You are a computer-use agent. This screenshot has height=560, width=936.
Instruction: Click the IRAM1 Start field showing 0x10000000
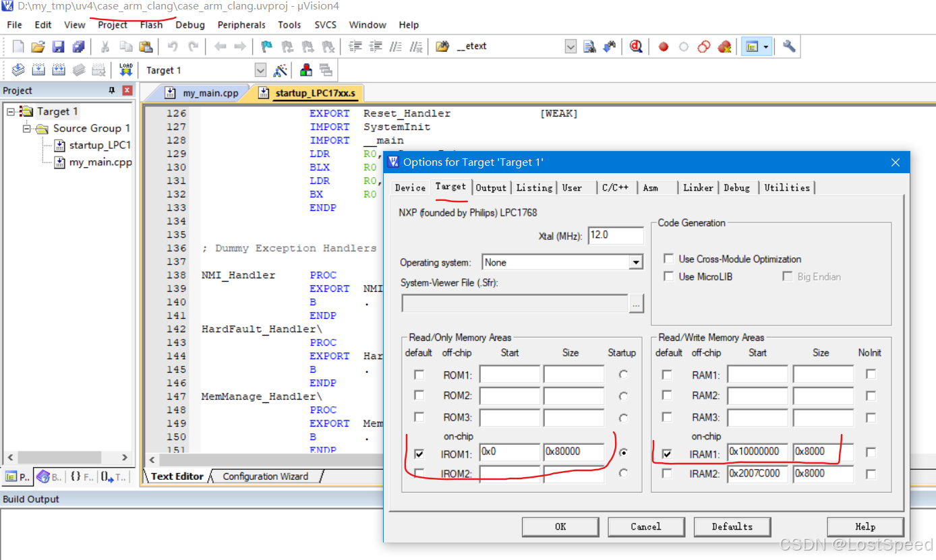coord(757,452)
